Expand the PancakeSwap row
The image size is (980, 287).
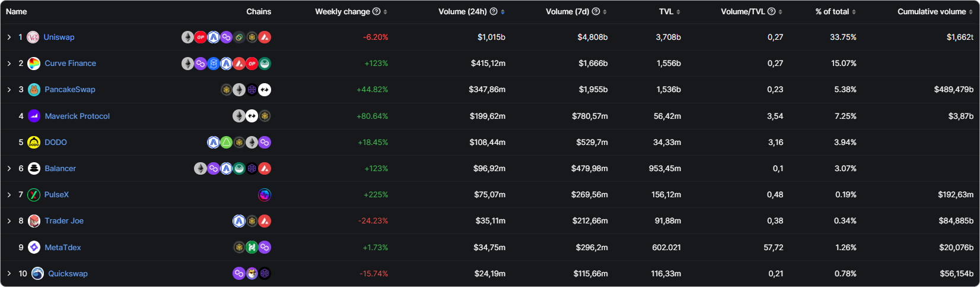pyautogui.click(x=9, y=90)
